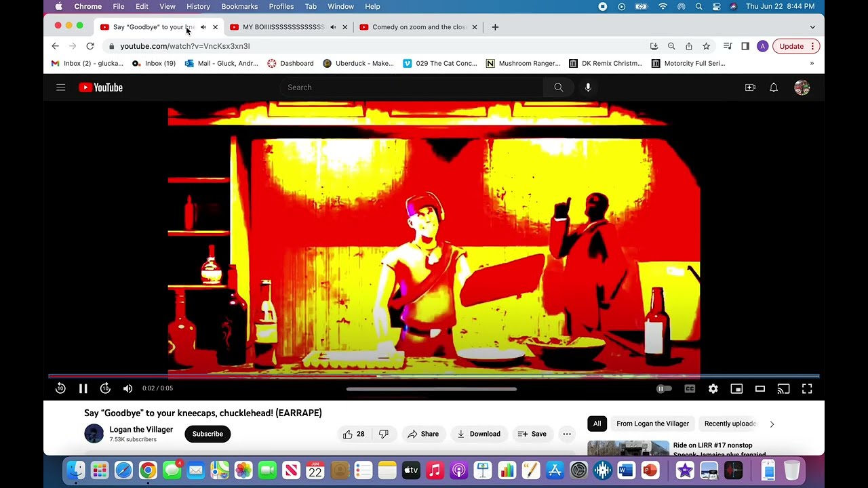Image resolution: width=868 pixels, height=488 pixels.
Task: Click the YouTube search magnifier button
Action: (x=559, y=87)
